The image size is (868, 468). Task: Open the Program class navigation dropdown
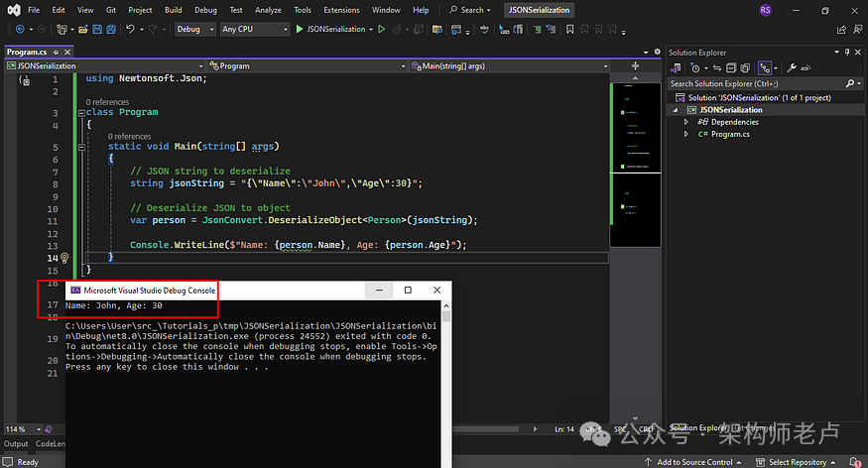[x=308, y=65]
